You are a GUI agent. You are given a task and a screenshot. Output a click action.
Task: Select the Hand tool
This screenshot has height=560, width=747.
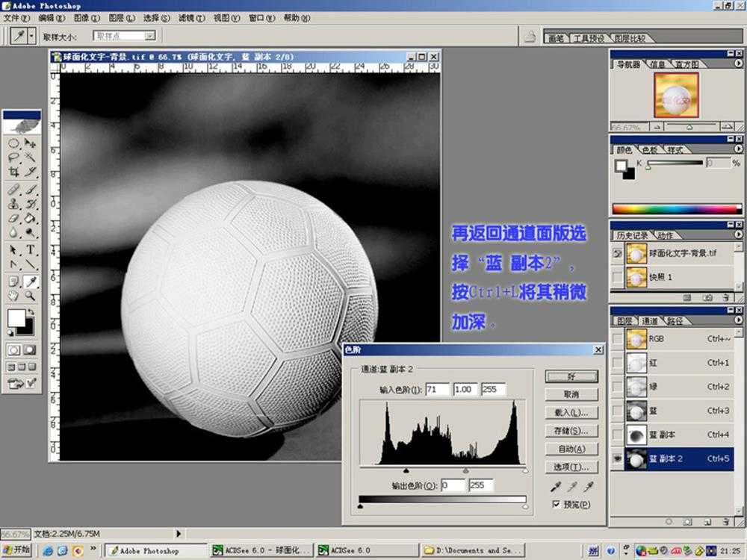click(13, 296)
